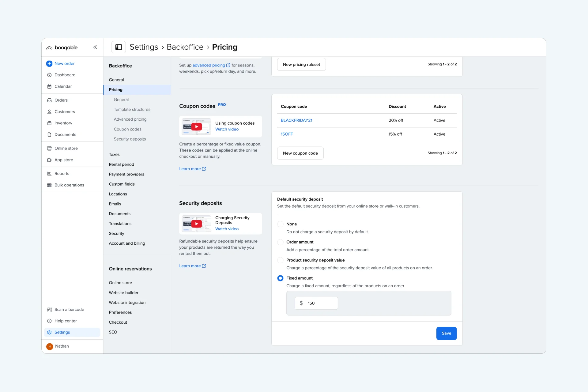
Task: Click the New pricing ruleset button
Action: pyautogui.click(x=301, y=65)
